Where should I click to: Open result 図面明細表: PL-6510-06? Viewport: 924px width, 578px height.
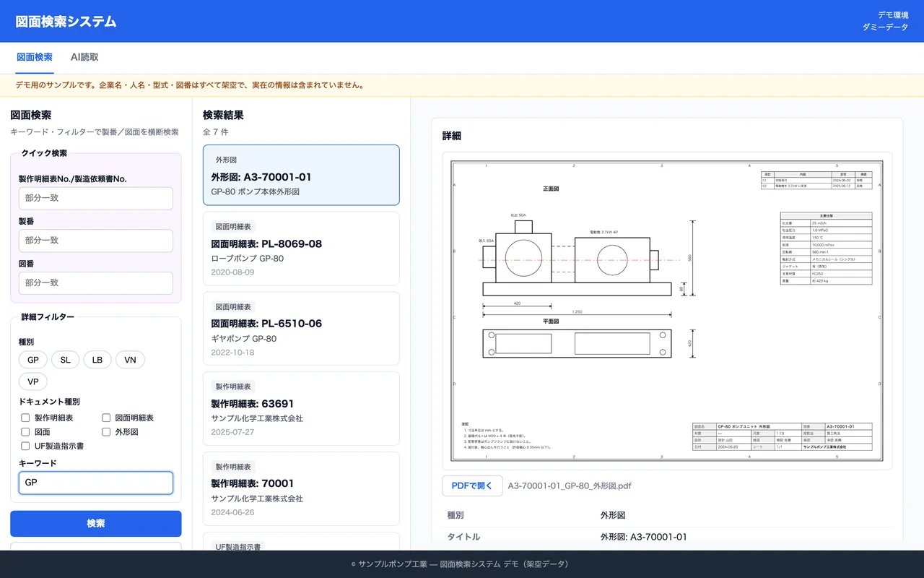pos(301,329)
